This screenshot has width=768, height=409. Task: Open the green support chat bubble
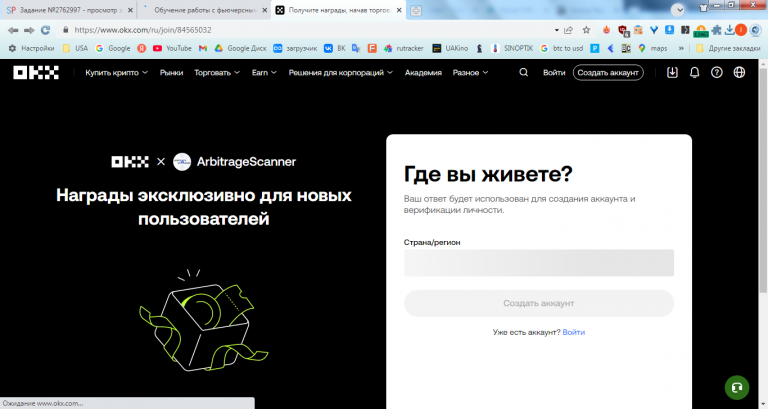[x=737, y=387]
